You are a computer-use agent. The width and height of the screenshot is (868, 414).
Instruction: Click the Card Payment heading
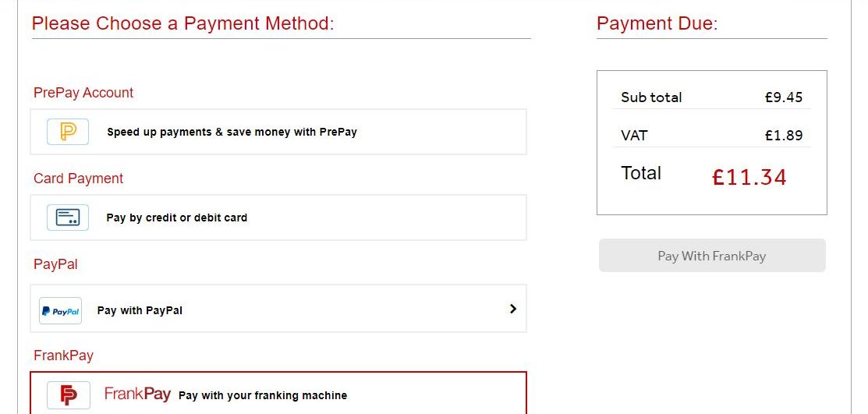coord(79,179)
